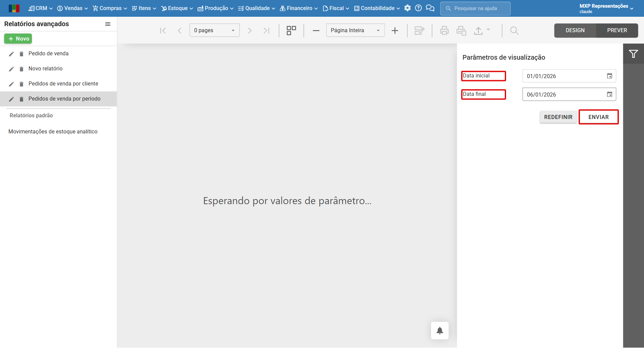Open settings gear in top bar

[408, 8]
